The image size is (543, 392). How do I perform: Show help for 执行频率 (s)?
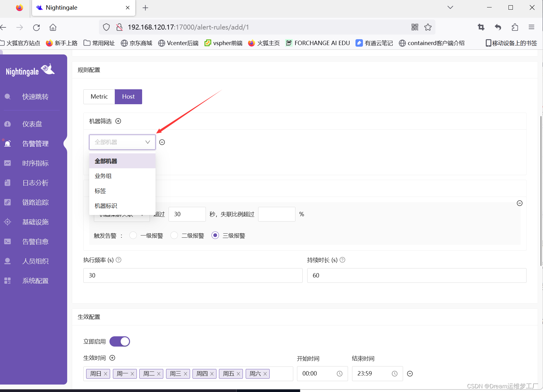tap(118, 260)
